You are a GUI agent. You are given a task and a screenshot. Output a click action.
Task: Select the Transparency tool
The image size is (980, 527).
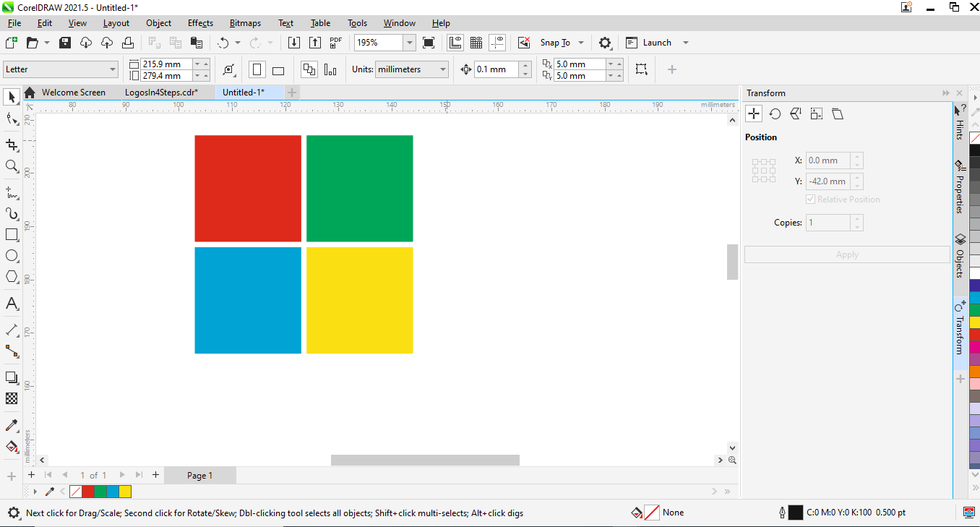pos(12,398)
